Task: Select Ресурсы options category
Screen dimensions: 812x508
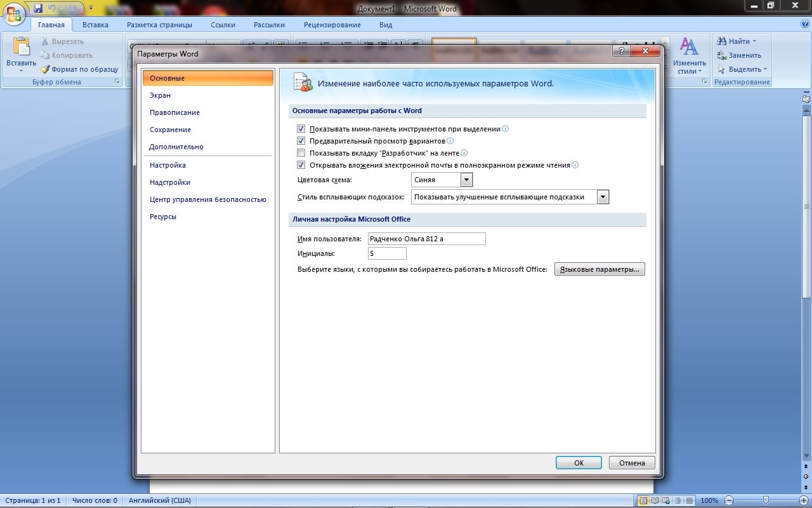Action: pos(208,217)
